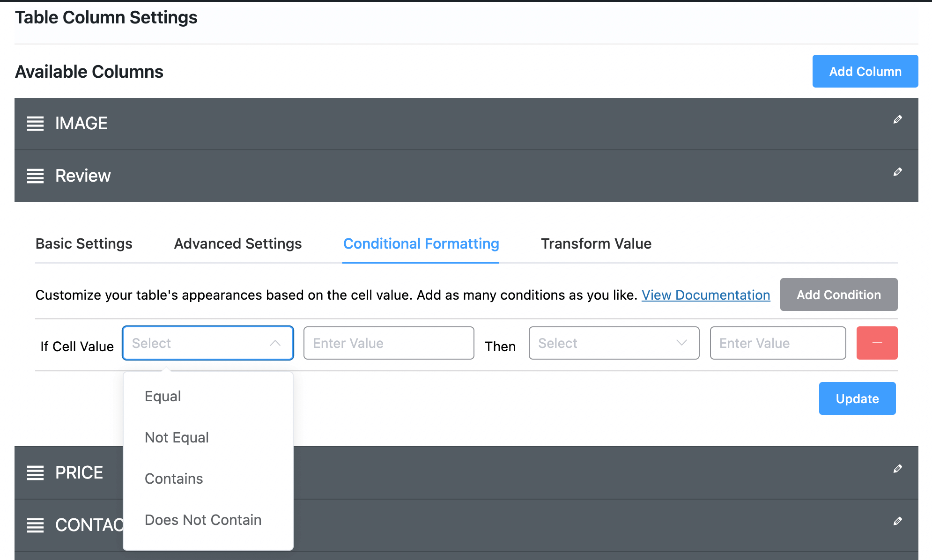Select Contains from the condition dropdown
The image size is (932, 560).
pyautogui.click(x=174, y=479)
